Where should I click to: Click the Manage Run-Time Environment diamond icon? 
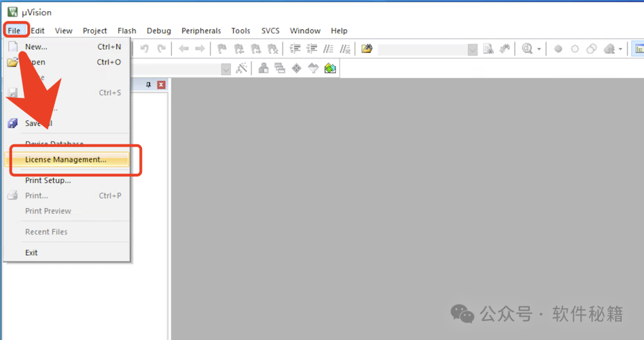(296, 69)
